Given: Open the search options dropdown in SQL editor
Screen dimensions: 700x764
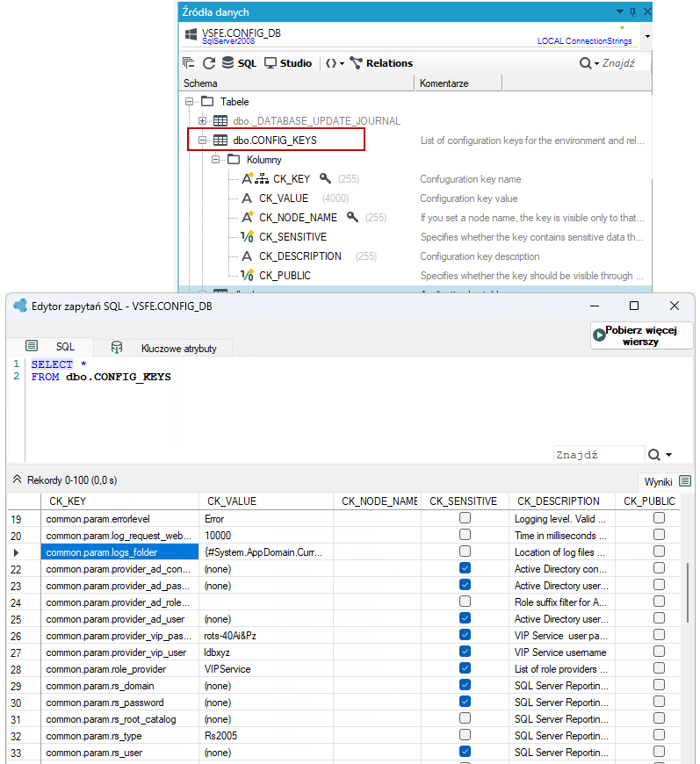Looking at the screenshot, I should 668,455.
